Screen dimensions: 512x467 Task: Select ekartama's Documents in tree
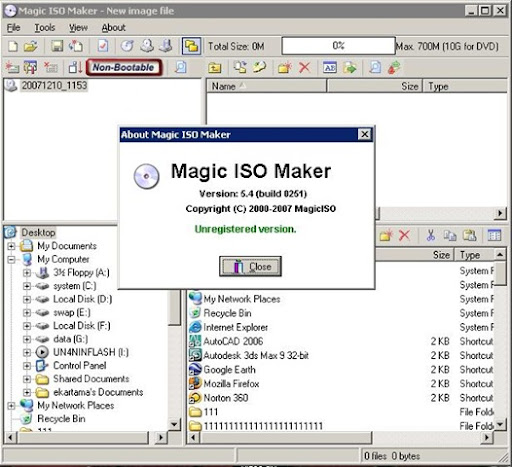(98, 392)
